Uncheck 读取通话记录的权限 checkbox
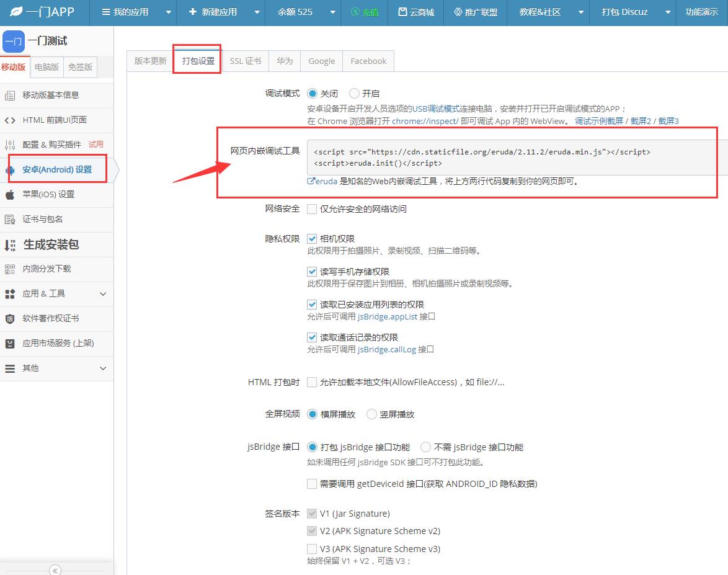The height and width of the screenshot is (575, 728). pos(312,337)
